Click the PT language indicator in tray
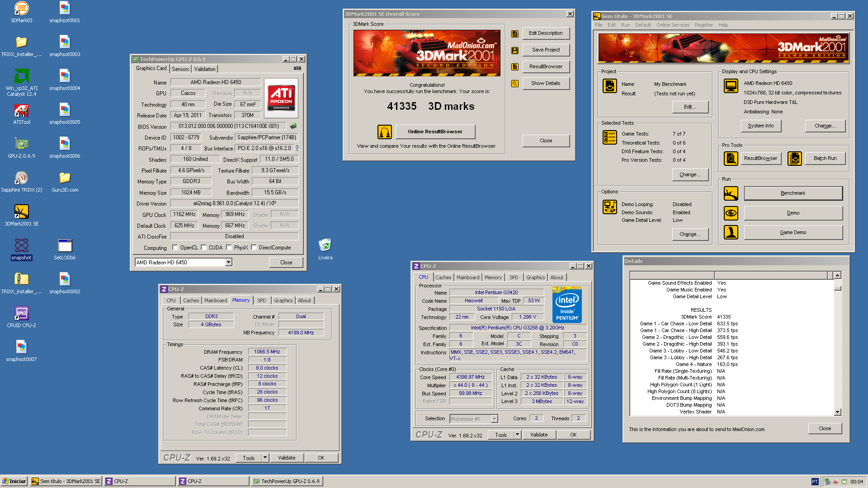Image resolution: width=868 pixels, height=488 pixels. pyautogui.click(x=815, y=482)
